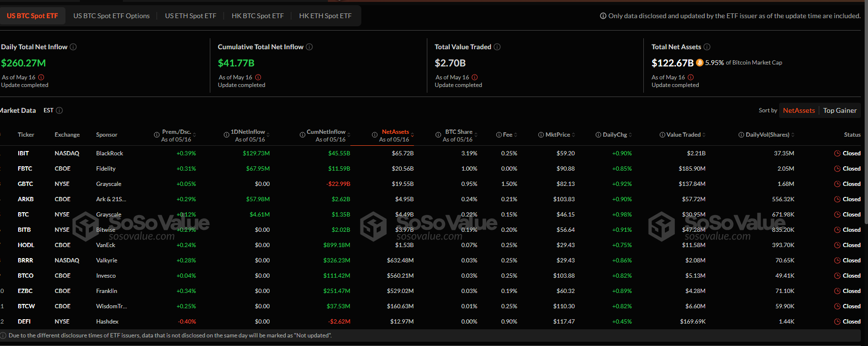This screenshot has height=346, width=868.
Task: Toggle sort arrows on 1DNetInflow column
Action: [268, 135]
